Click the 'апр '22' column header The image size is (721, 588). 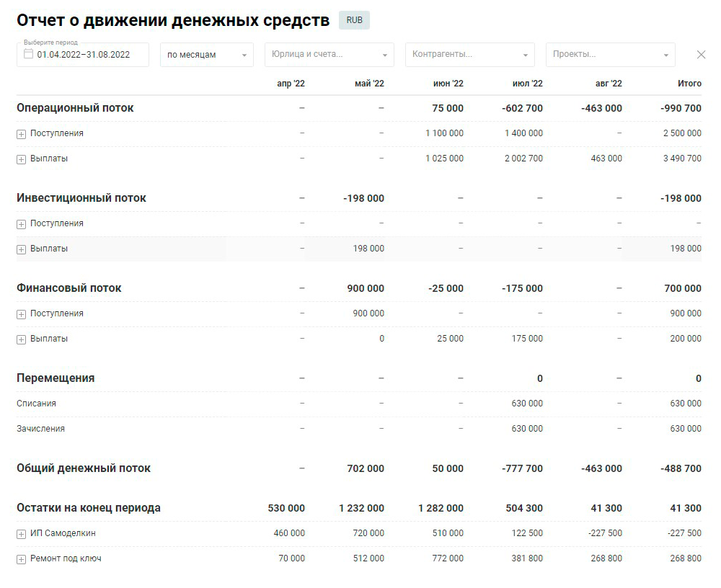coord(291,84)
